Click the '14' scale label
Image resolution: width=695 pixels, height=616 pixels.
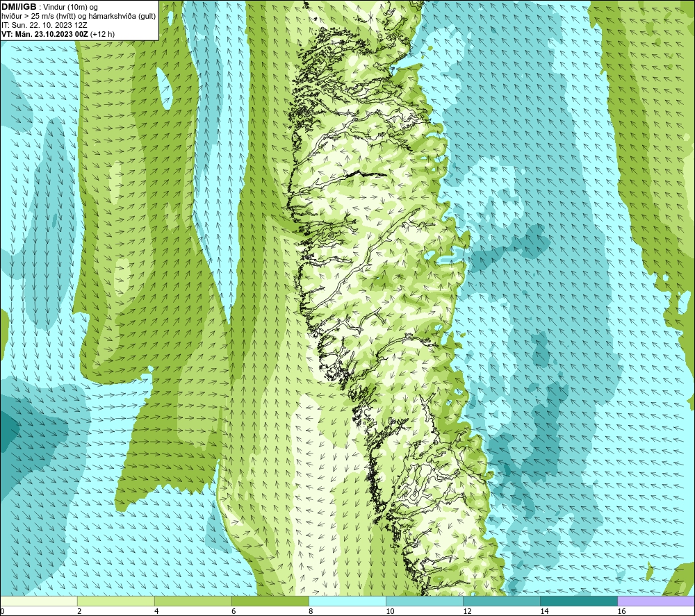[x=544, y=612]
